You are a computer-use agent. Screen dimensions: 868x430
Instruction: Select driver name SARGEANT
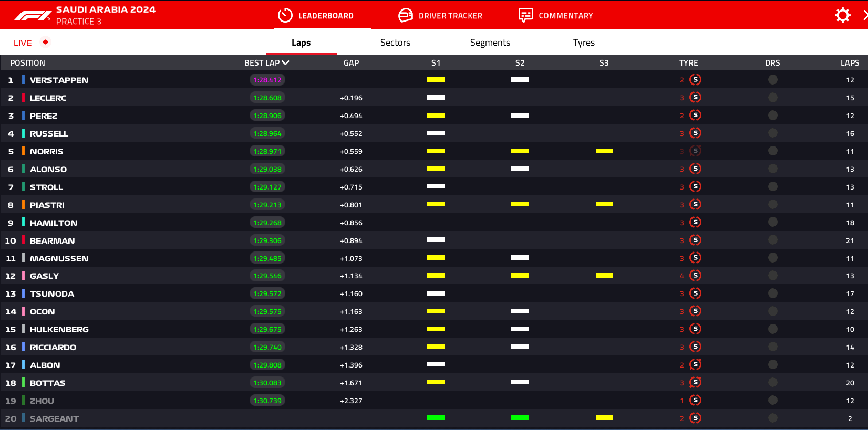pyautogui.click(x=54, y=418)
